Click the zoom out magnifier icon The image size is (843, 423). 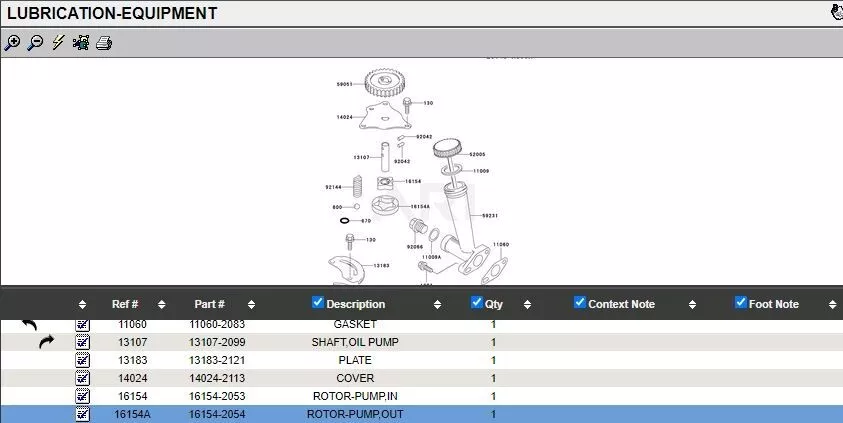click(x=35, y=42)
